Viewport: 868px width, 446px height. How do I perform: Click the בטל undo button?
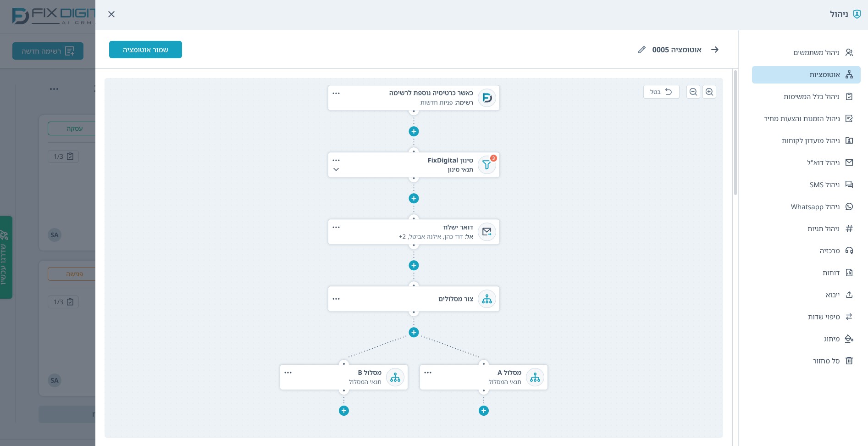(x=661, y=92)
